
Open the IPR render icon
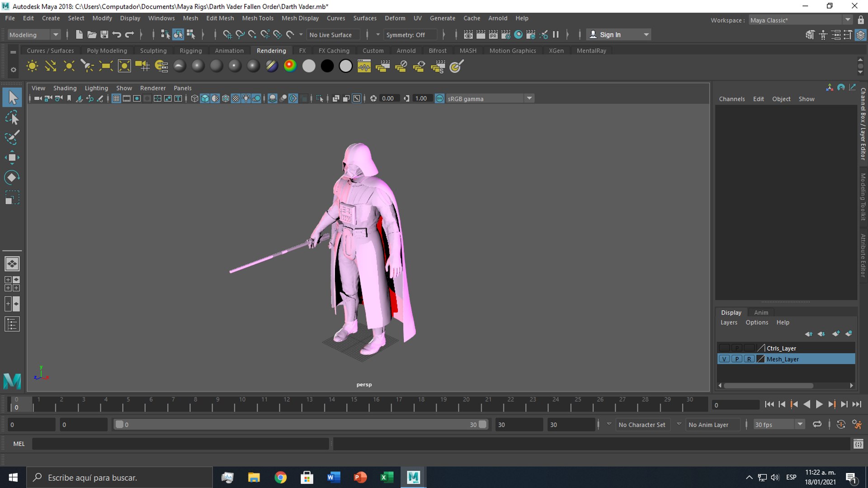coord(493,35)
